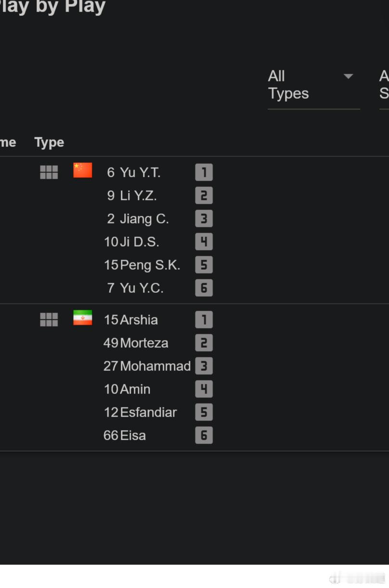Select position 1 badge beside Yu Y.T.
The width and height of the screenshot is (389, 588).
[204, 172]
